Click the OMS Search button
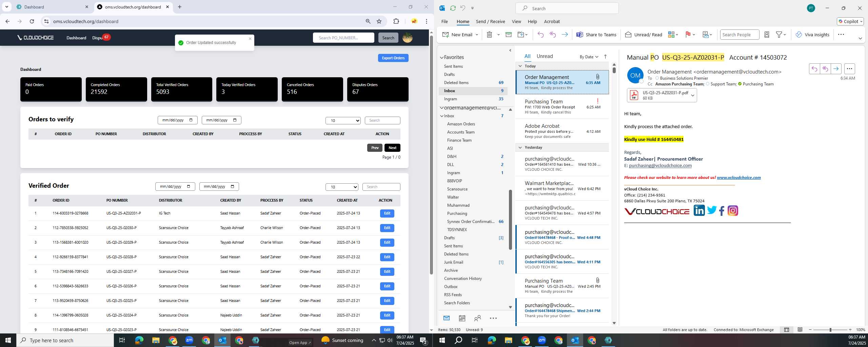The height and width of the screenshot is (347, 868). 388,38
